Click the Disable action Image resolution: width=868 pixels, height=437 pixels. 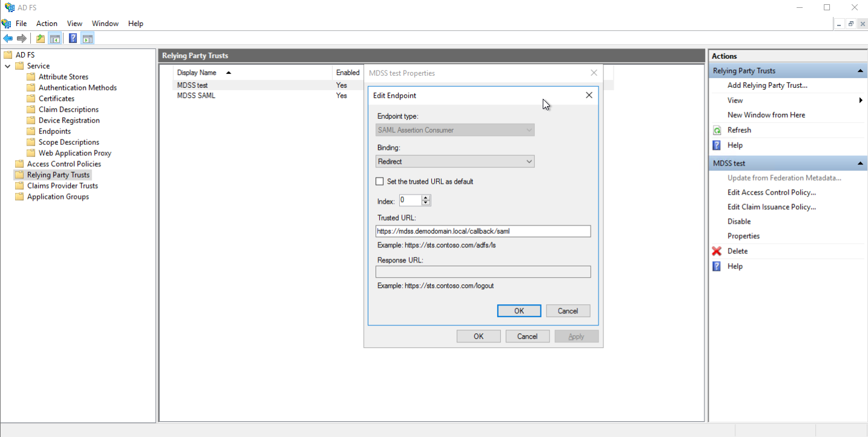pos(739,222)
